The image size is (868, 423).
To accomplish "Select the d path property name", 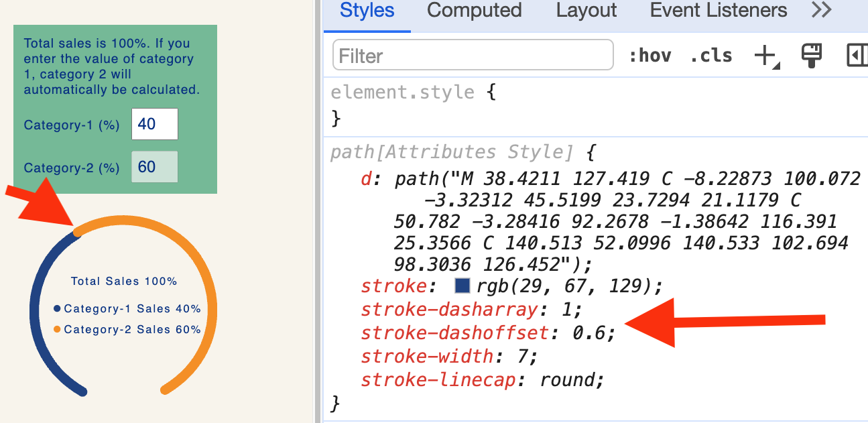I will point(367,179).
